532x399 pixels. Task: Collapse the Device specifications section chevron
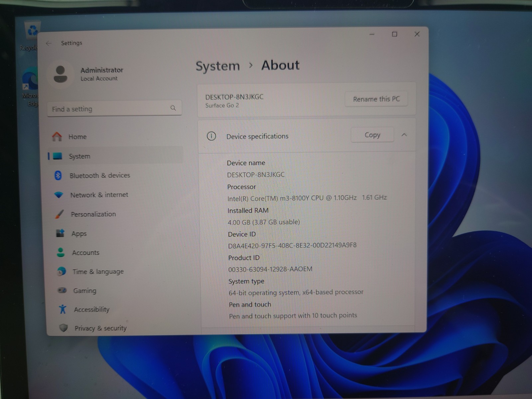point(404,135)
